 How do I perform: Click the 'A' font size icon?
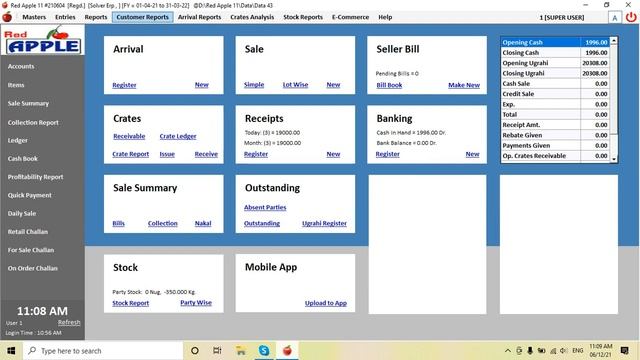[x=615, y=18]
